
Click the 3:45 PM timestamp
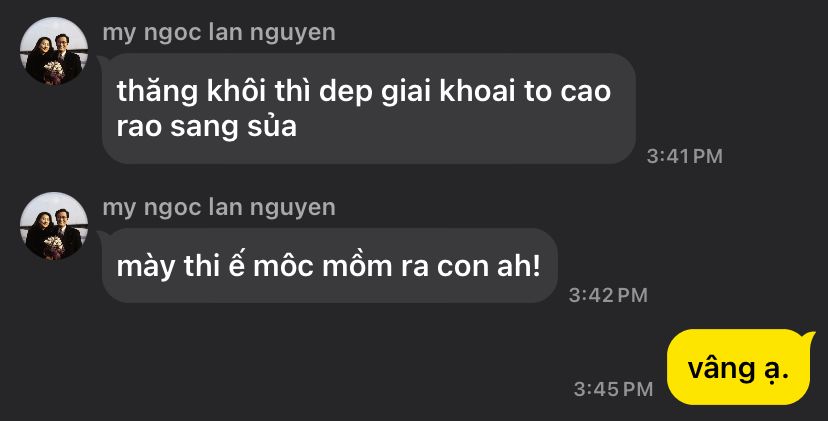point(613,389)
